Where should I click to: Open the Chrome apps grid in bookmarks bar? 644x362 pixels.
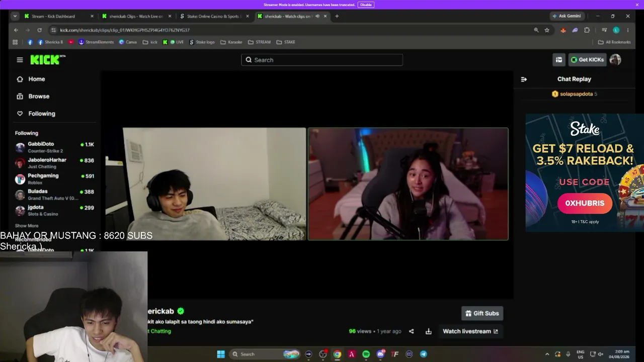click(15, 42)
